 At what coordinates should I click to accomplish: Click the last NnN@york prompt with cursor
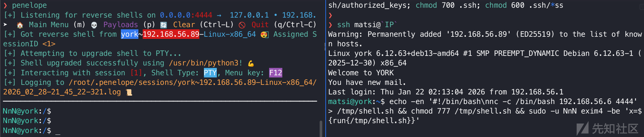click(x=27, y=131)
